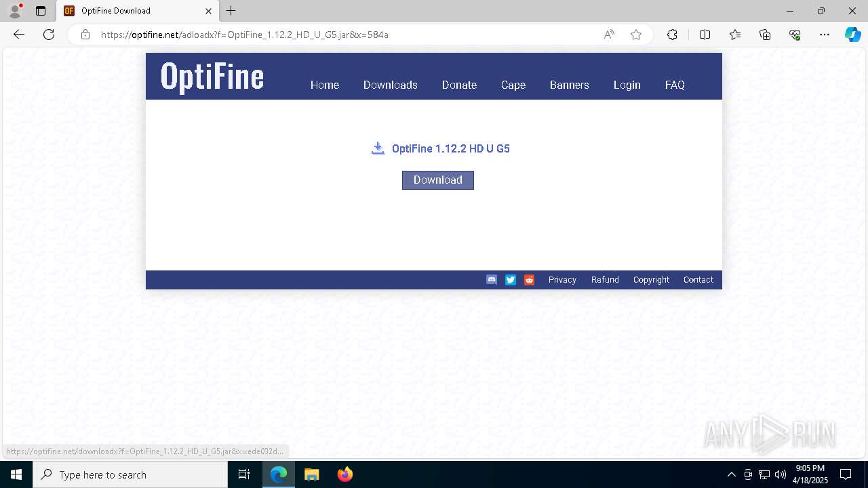Open Collections icon

click(x=765, y=35)
